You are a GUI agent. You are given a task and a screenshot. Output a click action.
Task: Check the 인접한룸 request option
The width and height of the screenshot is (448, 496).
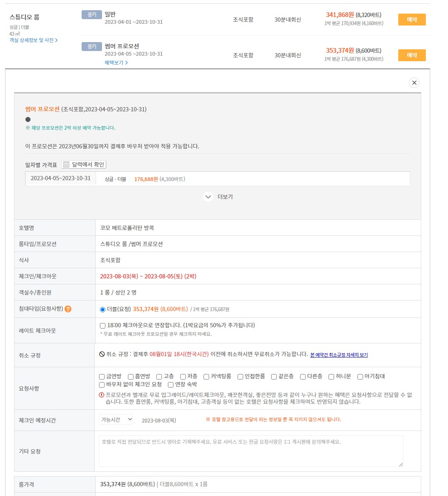(241, 377)
